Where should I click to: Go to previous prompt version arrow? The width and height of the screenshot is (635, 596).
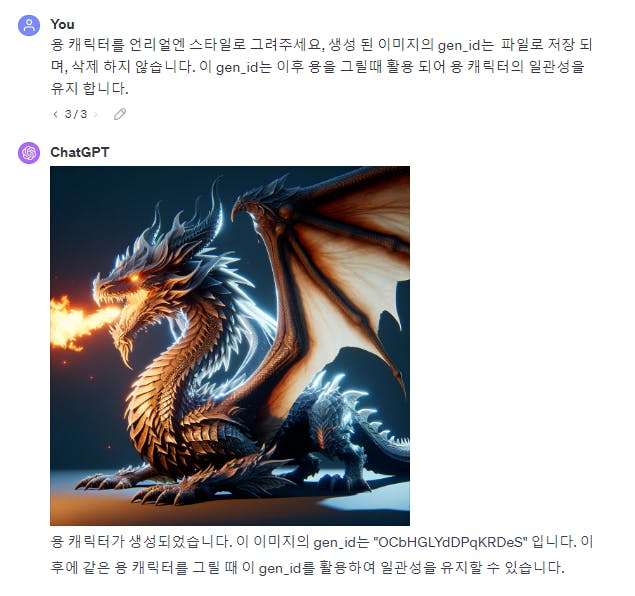click(55, 114)
